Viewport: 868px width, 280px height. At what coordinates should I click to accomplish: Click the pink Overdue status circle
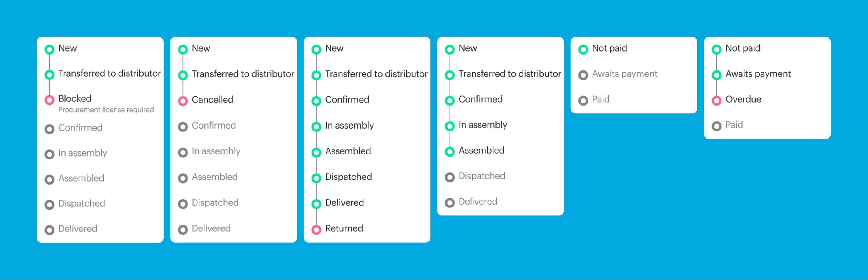coord(717,101)
